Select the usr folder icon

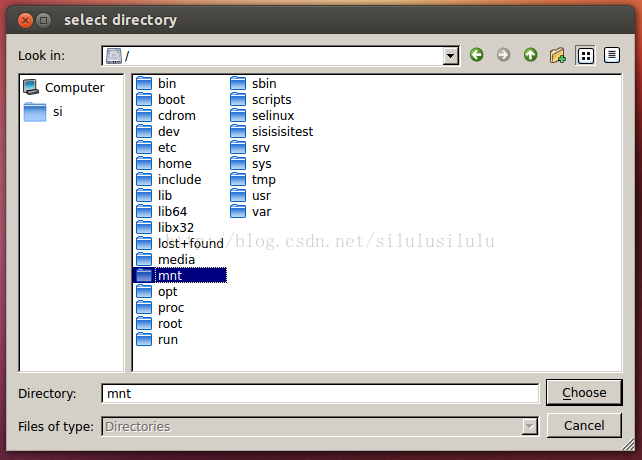(x=238, y=195)
